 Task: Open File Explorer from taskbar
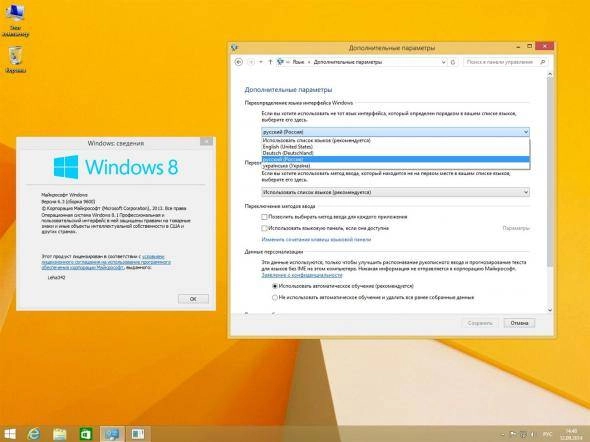[59, 434]
